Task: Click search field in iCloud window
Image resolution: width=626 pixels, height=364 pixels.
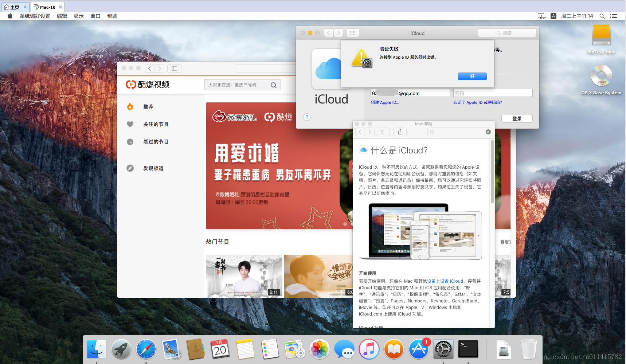Action: pyautogui.click(x=507, y=33)
